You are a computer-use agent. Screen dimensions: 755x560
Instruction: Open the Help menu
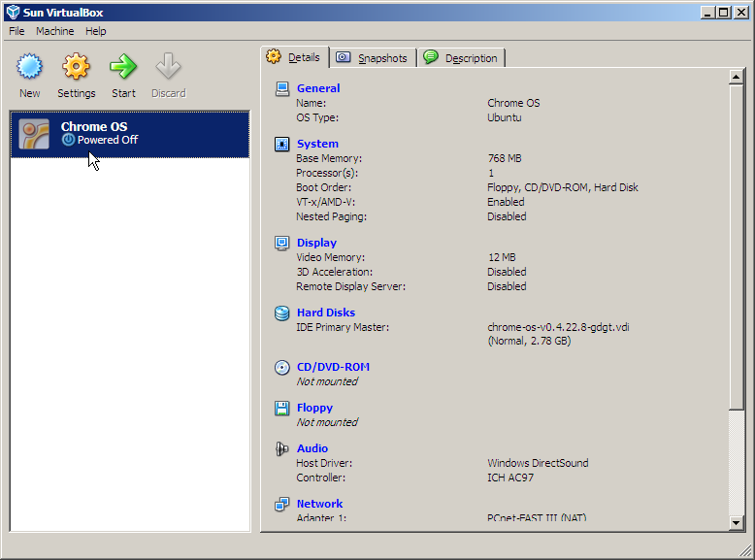click(x=95, y=31)
